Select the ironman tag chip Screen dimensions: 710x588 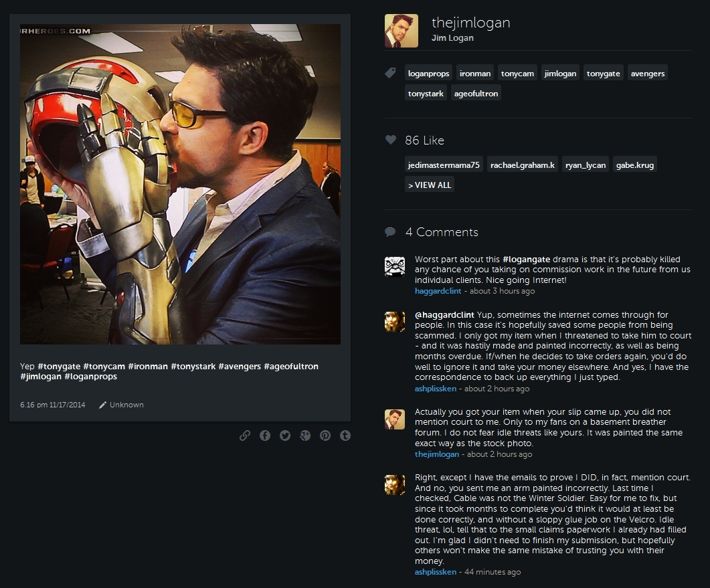coord(475,74)
